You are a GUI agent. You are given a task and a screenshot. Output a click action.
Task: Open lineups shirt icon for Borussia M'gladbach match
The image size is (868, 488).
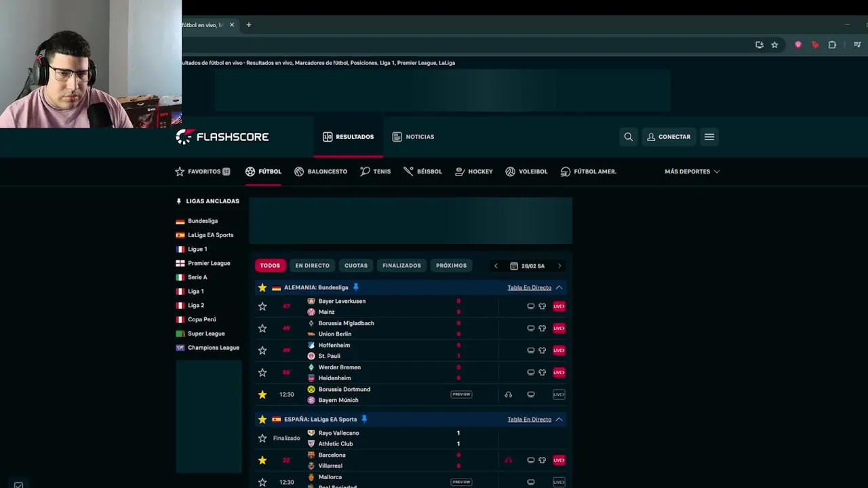click(x=542, y=328)
